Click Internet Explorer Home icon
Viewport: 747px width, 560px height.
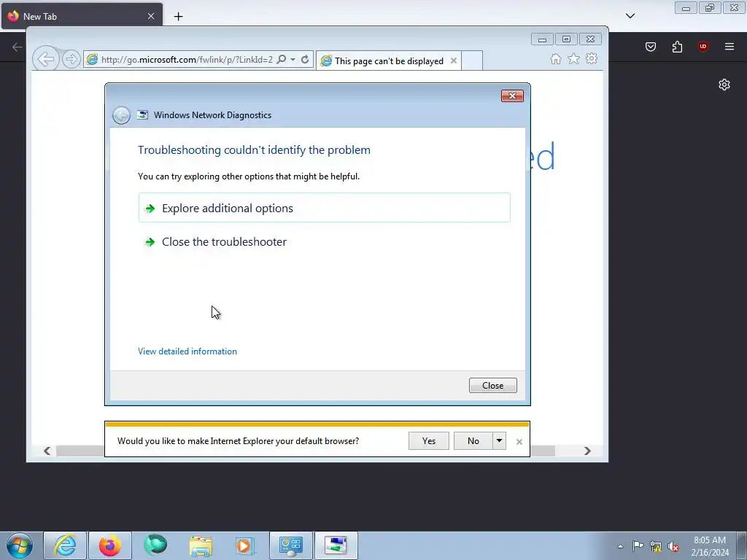tap(555, 58)
